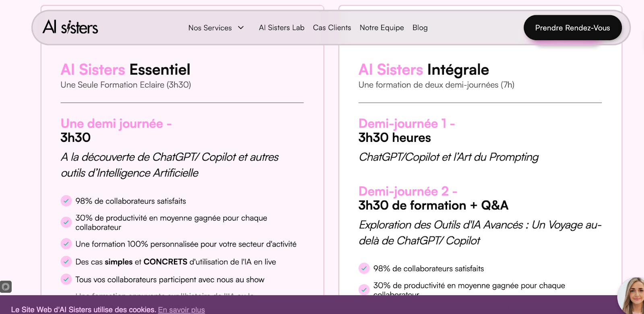Click A la découverte de ChatGPT/ Copilot text
The width and height of the screenshot is (644, 314).
(x=169, y=165)
